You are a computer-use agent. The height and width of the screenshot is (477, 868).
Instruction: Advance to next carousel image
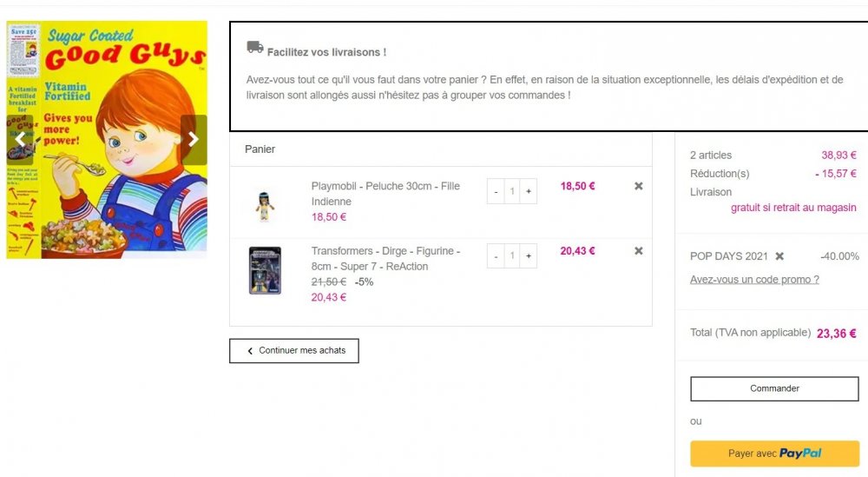click(194, 140)
